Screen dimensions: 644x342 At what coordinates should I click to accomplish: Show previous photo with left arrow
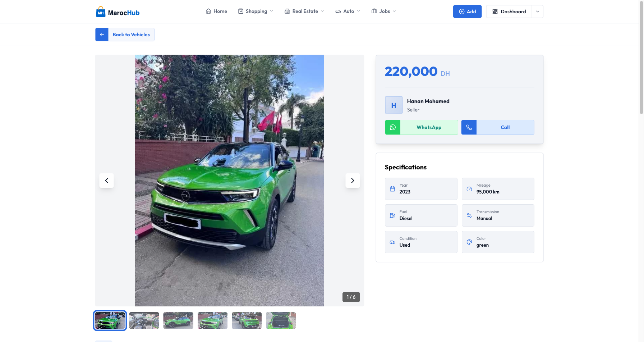[106, 181]
